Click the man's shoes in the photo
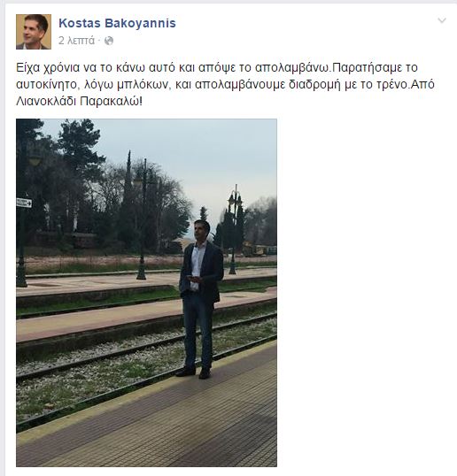This screenshot has height=476, width=457. [x=193, y=372]
